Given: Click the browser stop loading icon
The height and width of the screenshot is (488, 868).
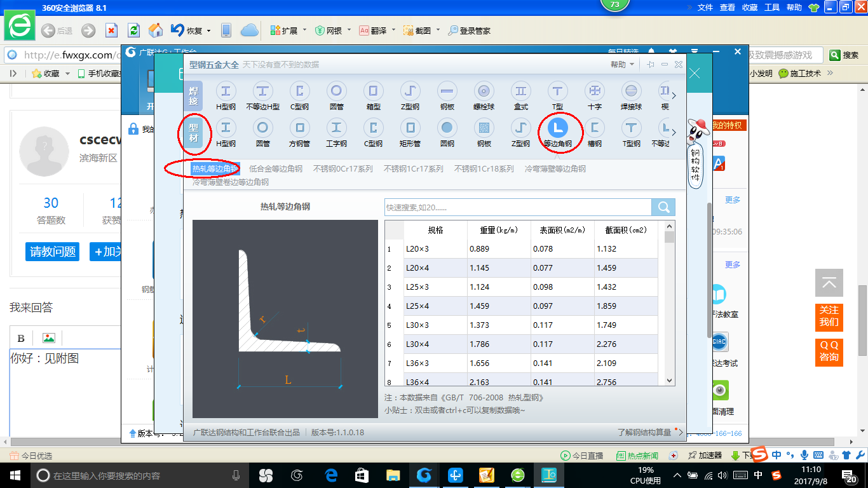Looking at the screenshot, I should pos(111,30).
